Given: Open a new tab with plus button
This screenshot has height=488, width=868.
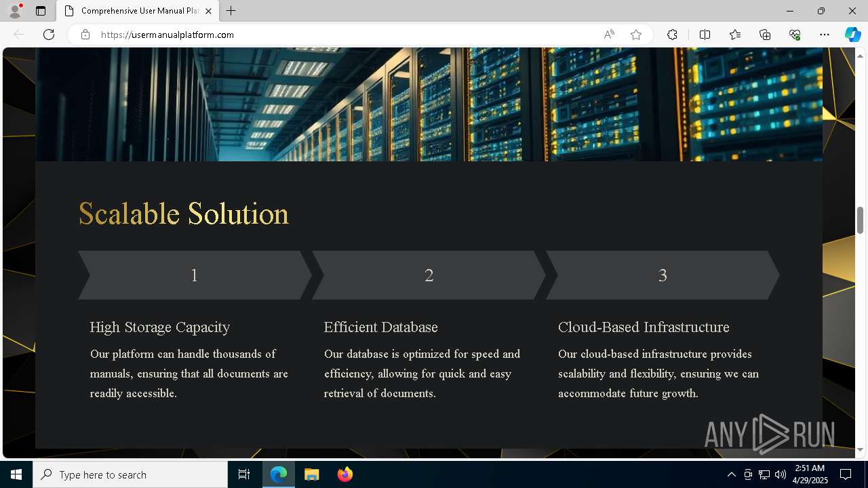Looking at the screenshot, I should click(231, 11).
